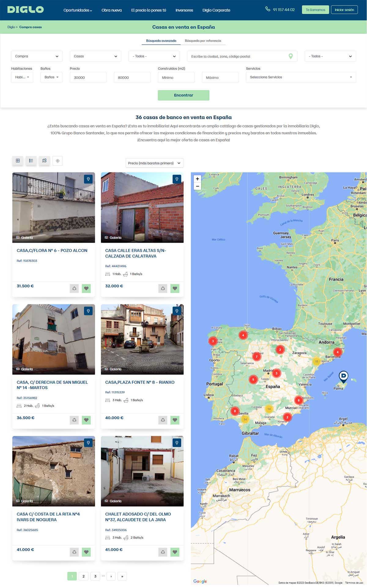
Task: Zoom out on the map
Action: click(x=198, y=186)
